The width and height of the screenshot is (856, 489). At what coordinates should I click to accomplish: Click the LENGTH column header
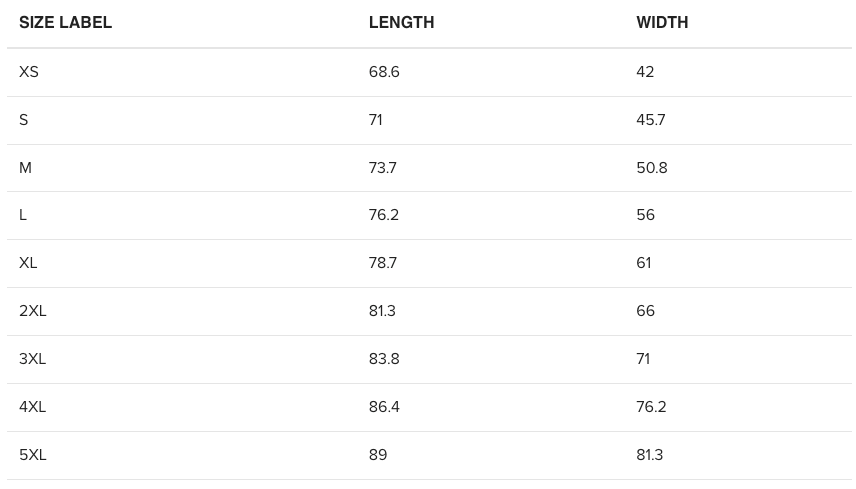point(401,22)
